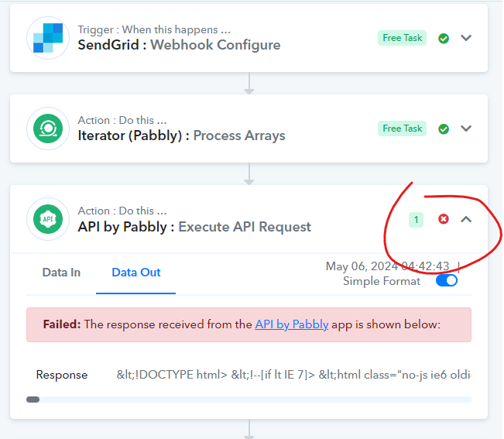Click Free Task badge on Iterator step
This screenshot has width=504, height=439.
(x=402, y=129)
